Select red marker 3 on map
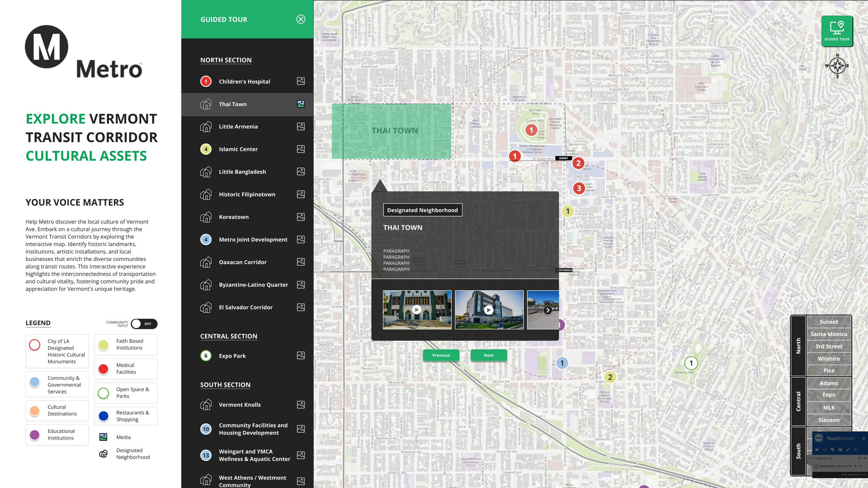 (578, 188)
